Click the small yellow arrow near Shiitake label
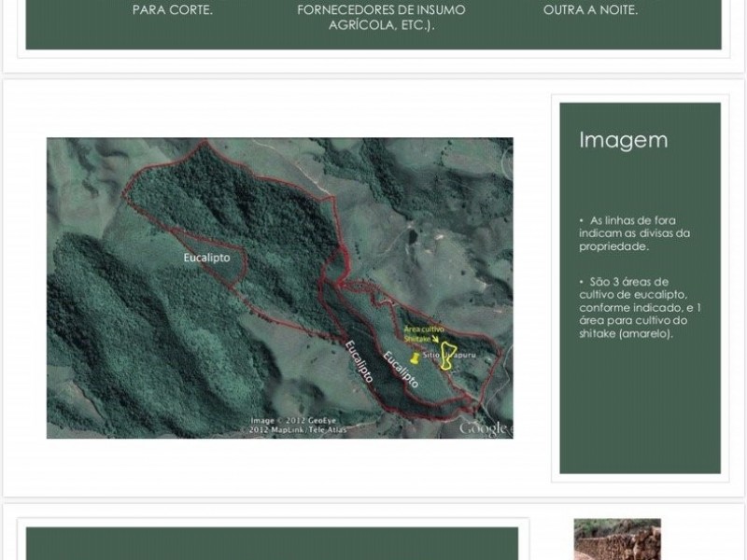Screen dimensions: 747x560 [x=435, y=340]
